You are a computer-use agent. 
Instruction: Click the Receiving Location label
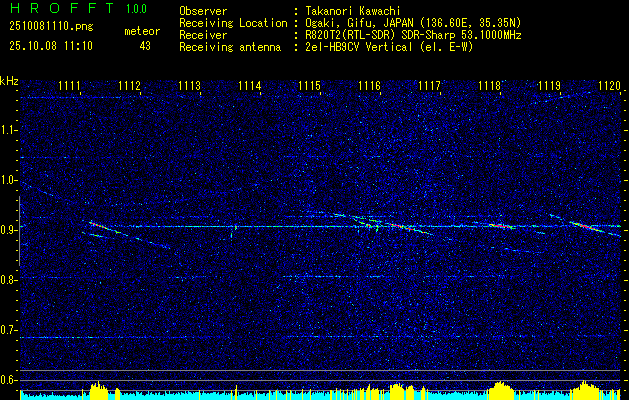tap(233, 23)
